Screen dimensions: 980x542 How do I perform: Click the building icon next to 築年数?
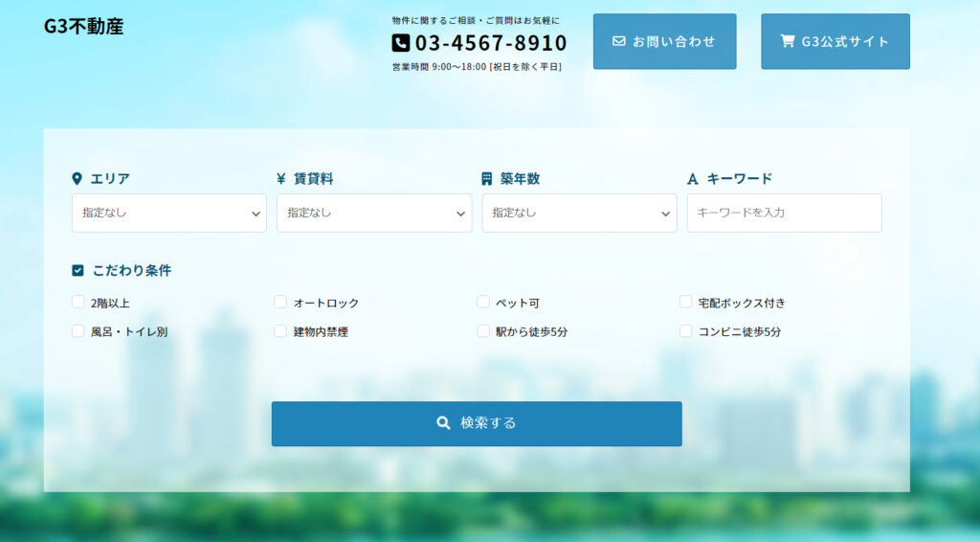[x=487, y=179]
